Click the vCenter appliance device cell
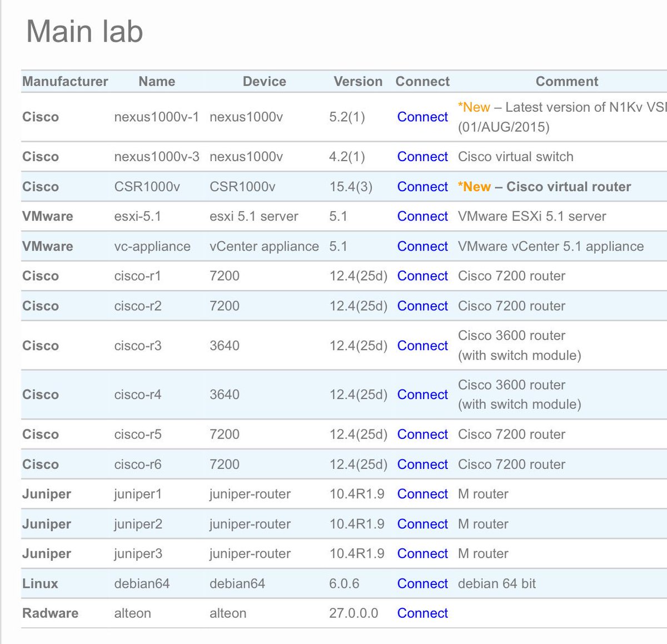Screen dimensions: 667x644 pos(264,246)
